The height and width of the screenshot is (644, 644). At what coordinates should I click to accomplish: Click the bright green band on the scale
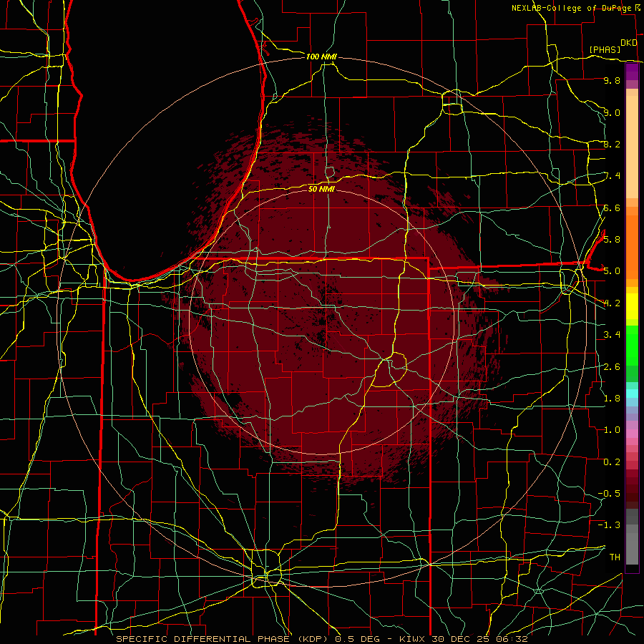tap(632, 346)
